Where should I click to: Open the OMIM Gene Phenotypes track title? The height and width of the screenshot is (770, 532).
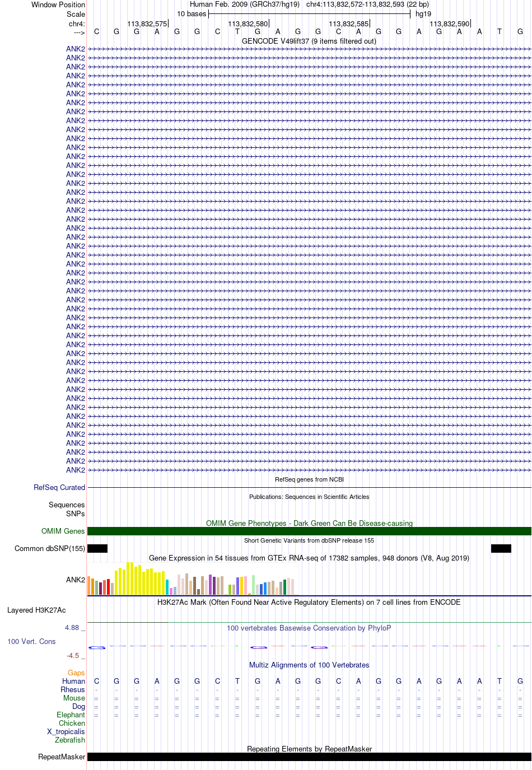tap(309, 523)
